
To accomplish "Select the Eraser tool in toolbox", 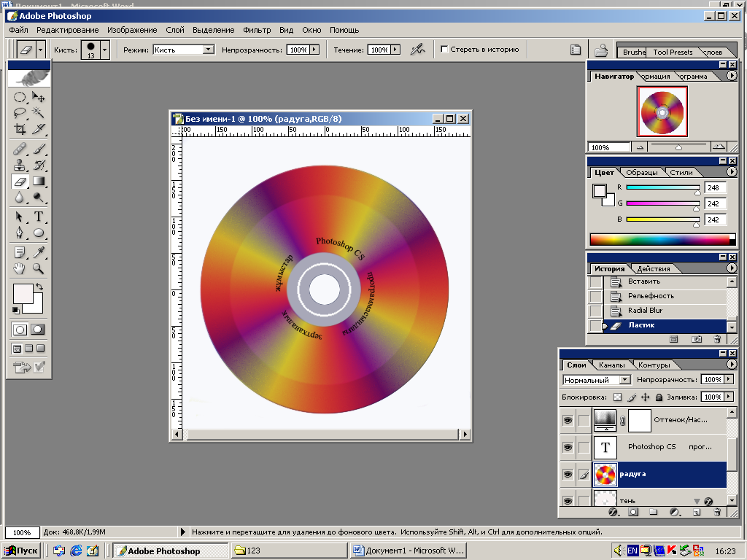I will click(x=20, y=182).
